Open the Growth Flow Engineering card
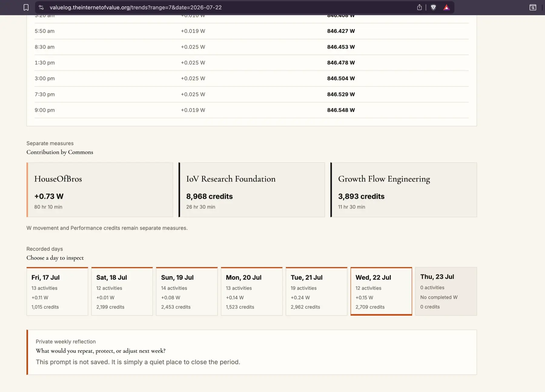This screenshot has width=545, height=392. 404,190
